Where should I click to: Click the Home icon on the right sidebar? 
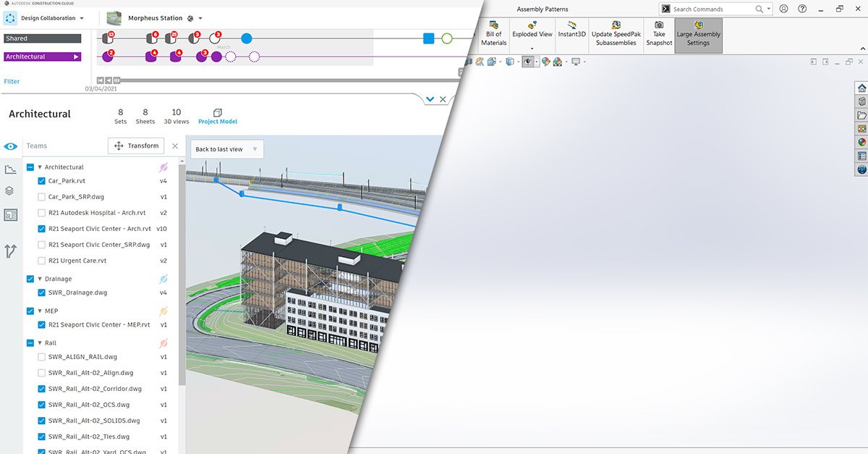[x=861, y=87]
